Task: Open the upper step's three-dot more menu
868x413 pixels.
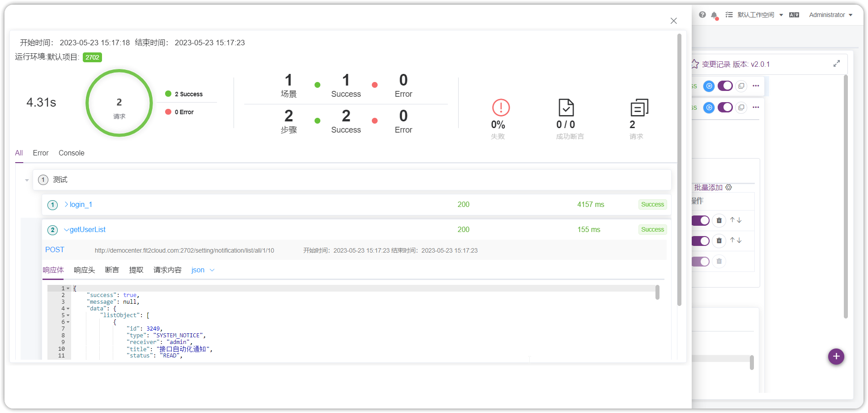Action: (x=756, y=86)
